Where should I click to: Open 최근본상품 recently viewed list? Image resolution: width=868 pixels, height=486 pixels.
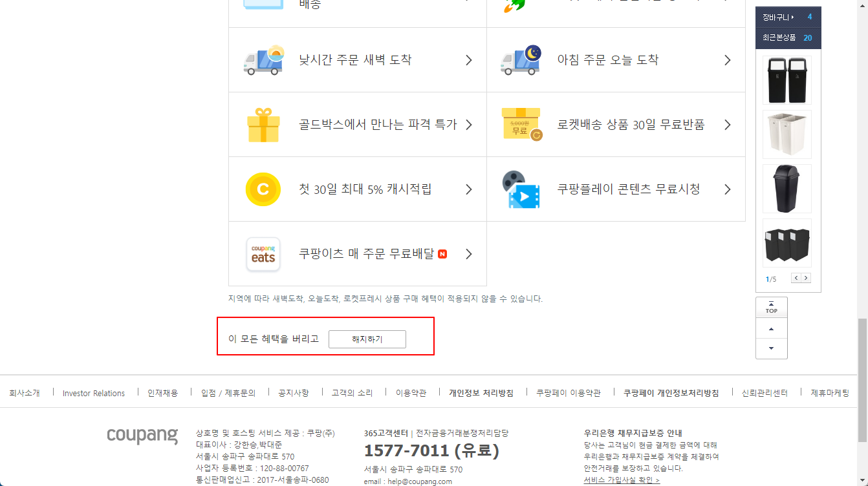tap(788, 38)
